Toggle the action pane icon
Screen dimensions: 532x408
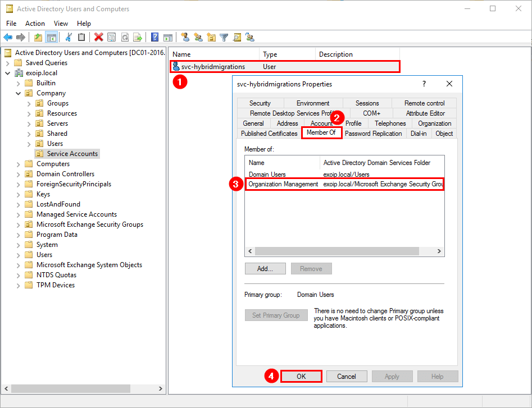tap(168, 37)
